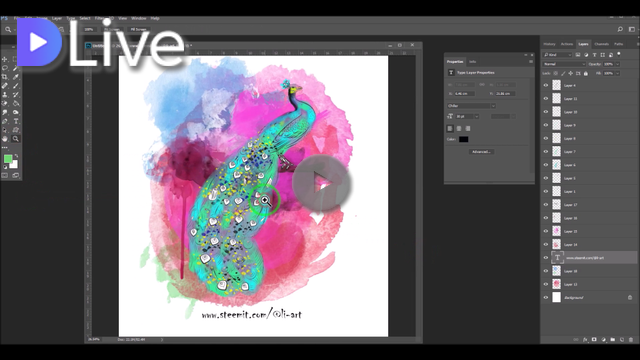Hide Layer 5 eye icon
Screen dimensions: 640x360
[x=546, y=178]
